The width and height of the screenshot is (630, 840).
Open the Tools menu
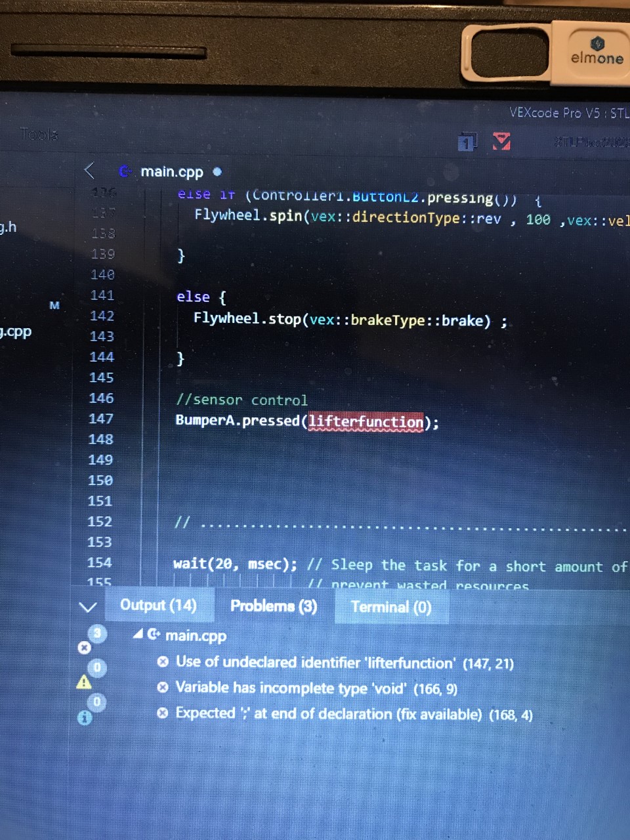[39, 135]
